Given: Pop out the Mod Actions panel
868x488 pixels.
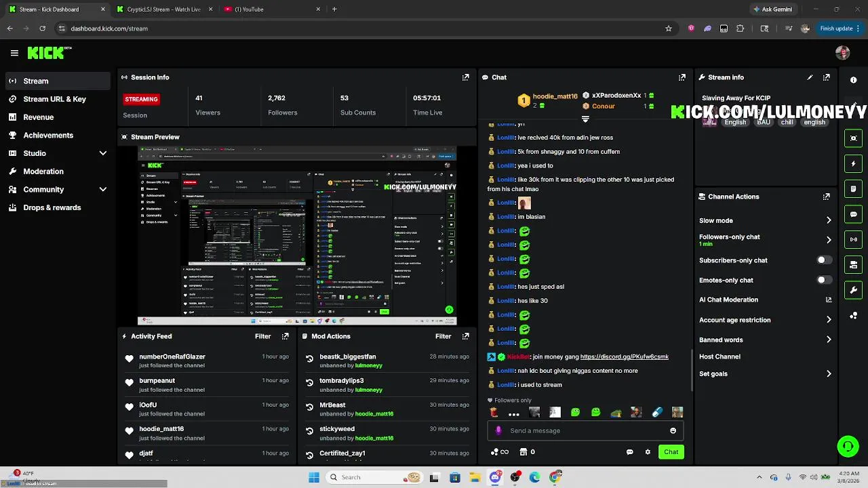Looking at the screenshot, I should point(465,336).
